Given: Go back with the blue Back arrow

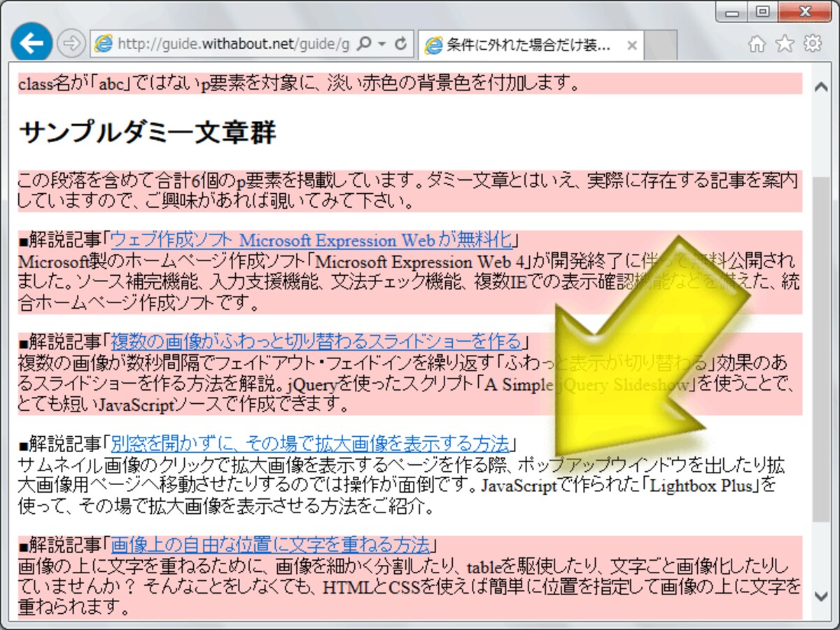Looking at the screenshot, I should point(31,43).
